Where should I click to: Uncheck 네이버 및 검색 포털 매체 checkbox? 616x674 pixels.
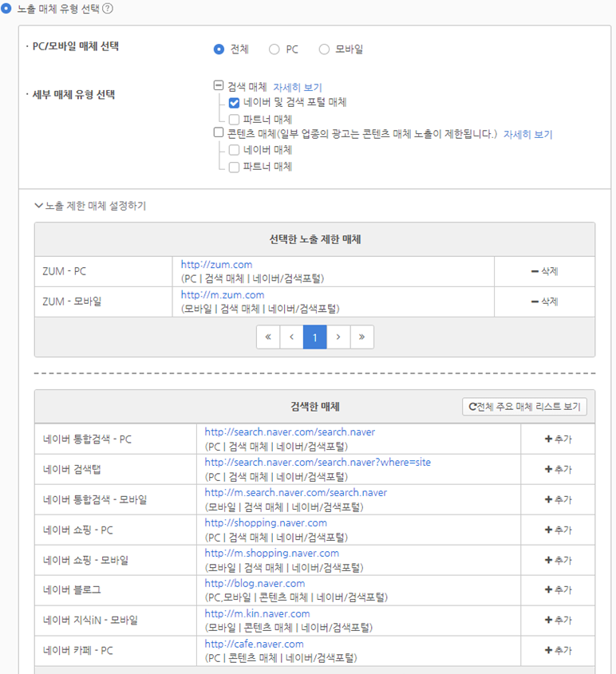pyautogui.click(x=235, y=103)
